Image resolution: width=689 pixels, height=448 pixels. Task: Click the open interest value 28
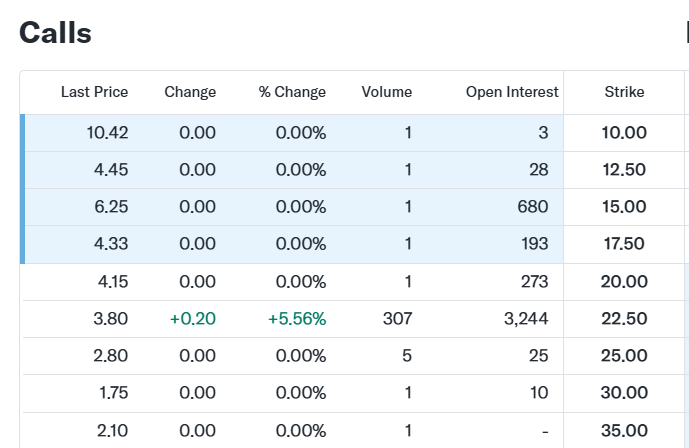539,170
